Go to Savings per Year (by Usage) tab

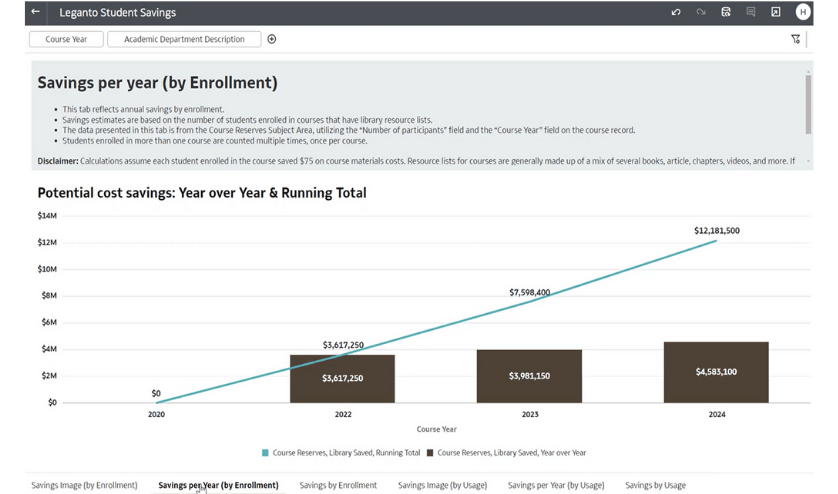pos(556,485)
